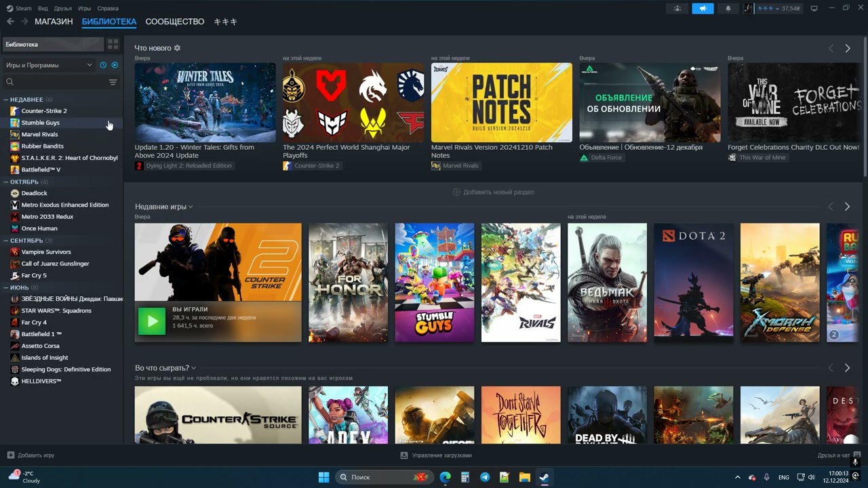Open Dying Light 2: Reloaded Edition tag
Viewport: 868px width, 488px height.
point(184,165)
